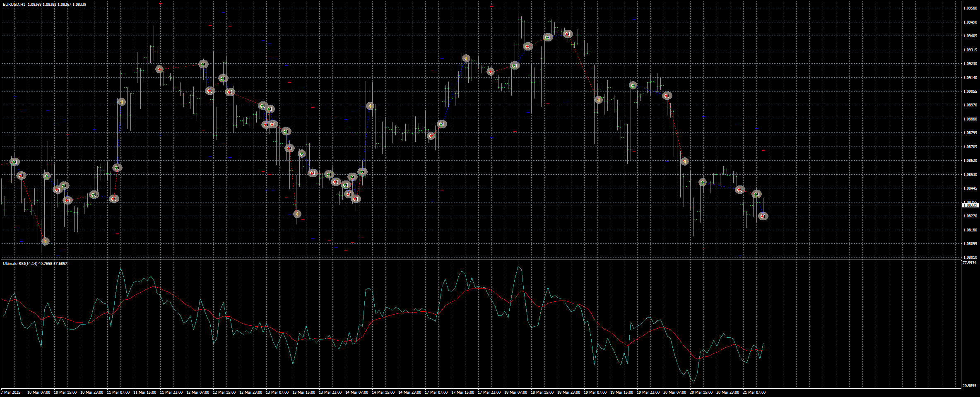Click the 1.09580 price scale label
The width and height of the screenshot is (980, 397).
click(970, 8)
